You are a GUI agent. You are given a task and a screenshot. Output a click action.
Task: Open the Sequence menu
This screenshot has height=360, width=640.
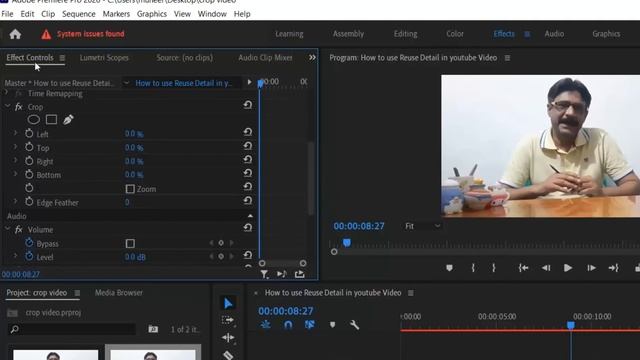point(79,14)
